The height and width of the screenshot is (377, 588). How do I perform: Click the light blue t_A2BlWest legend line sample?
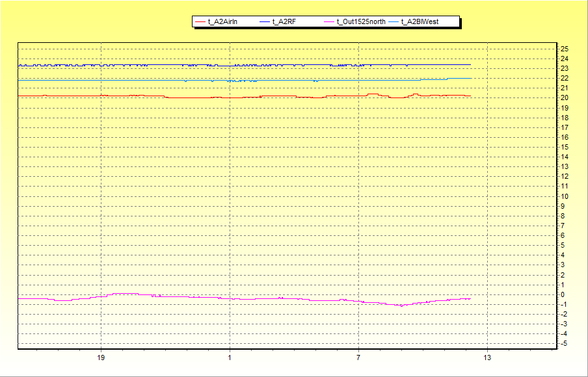pyautogui.click(x=393, y=22)
